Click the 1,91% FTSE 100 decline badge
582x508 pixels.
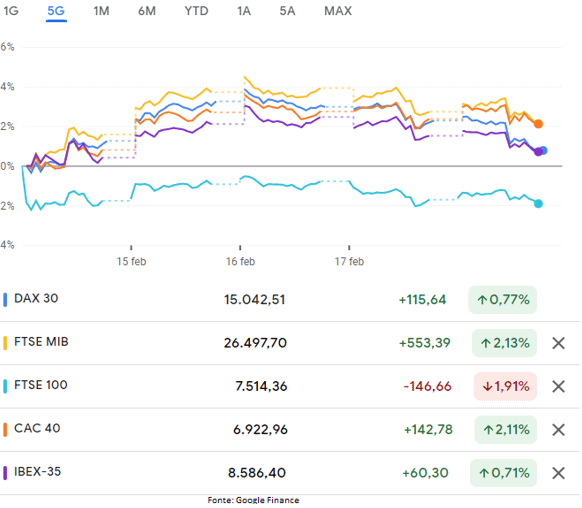tap(505, 387)
